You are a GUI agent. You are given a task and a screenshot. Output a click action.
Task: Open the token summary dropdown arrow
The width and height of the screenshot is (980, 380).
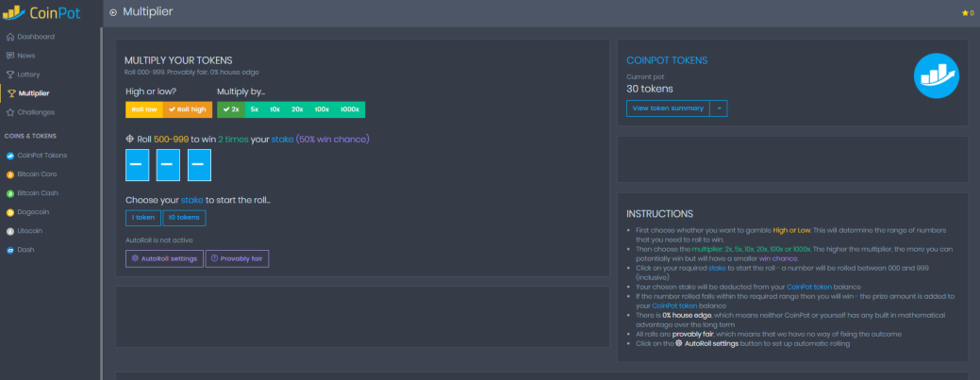[719, 108]
